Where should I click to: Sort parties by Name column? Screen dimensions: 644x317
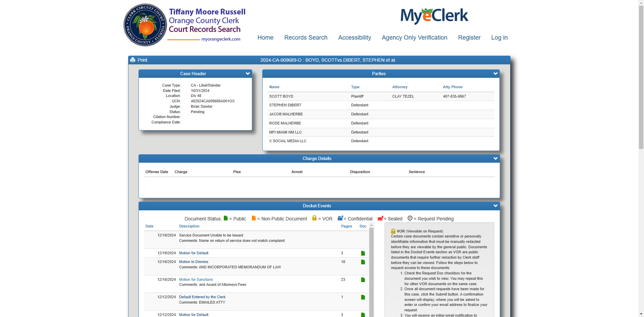tap(274, 87)
